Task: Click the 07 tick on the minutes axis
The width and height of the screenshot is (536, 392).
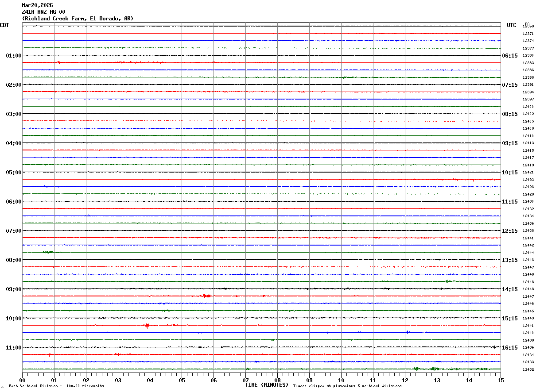Action: (245, 380)
